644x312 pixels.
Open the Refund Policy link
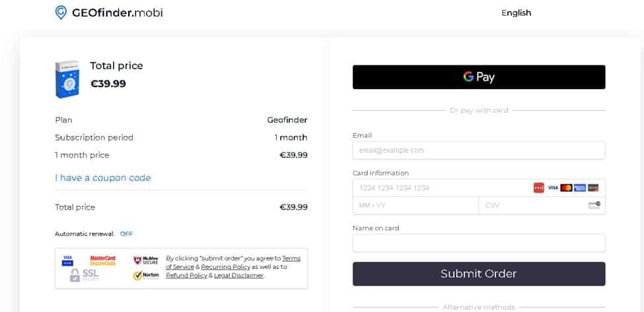pyautogui.click(x=186, y=276)
